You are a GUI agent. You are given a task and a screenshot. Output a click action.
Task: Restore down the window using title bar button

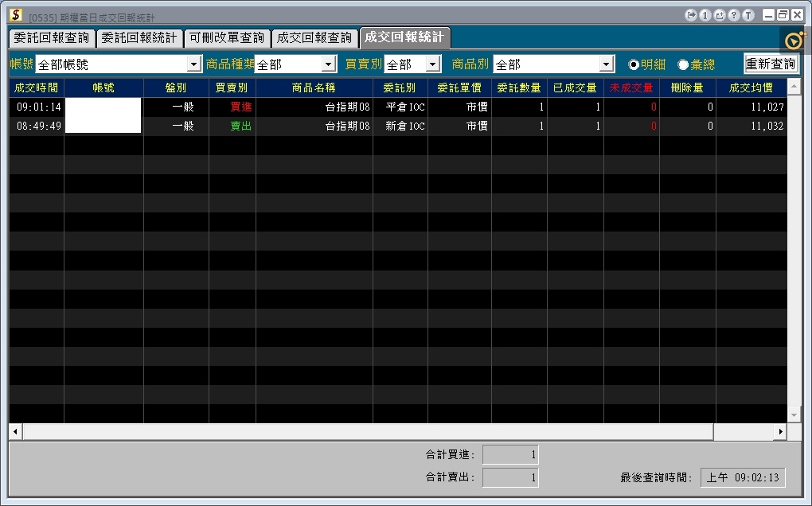[783, 15]
